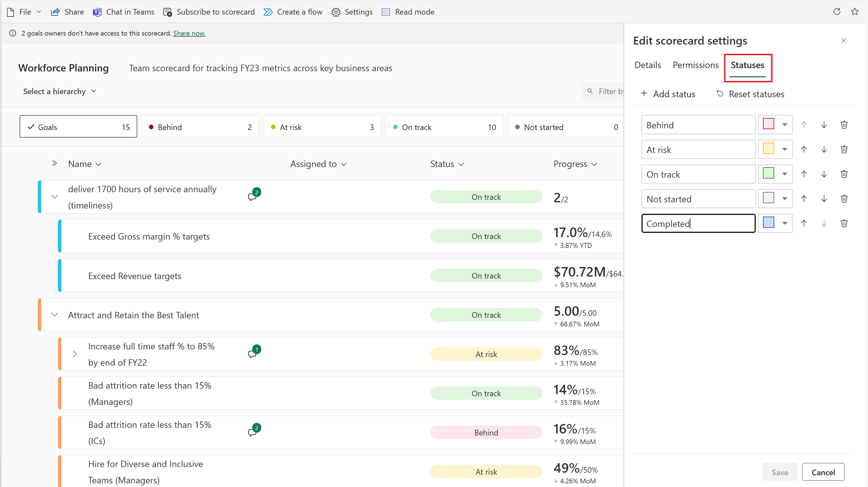Click Save button in scorecard settings
Viewport: 868px width, 487px height.
[779, 472]
